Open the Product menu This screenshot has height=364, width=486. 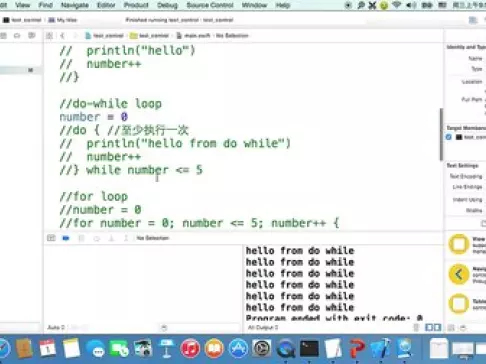136,5
